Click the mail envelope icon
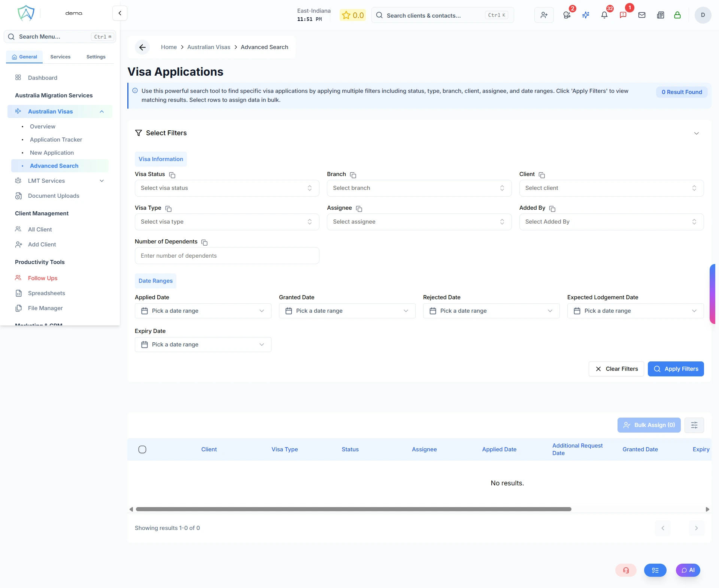This screenshot has height=588, width=719. point(642,15)
